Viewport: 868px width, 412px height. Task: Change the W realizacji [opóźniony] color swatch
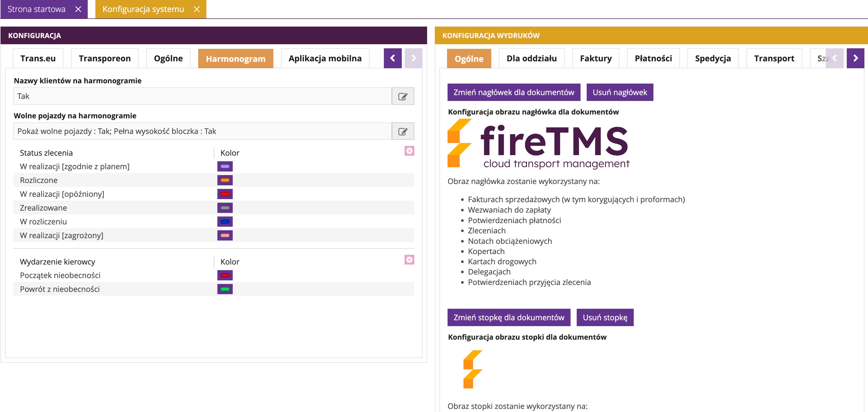click(x=225, y=194)
